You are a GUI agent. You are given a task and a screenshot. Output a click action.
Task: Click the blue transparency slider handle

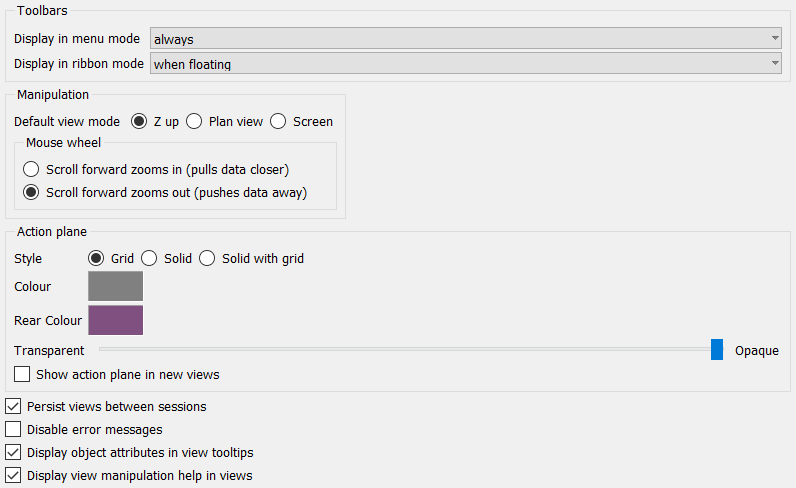pyautogui.click(x=717, y=349)
